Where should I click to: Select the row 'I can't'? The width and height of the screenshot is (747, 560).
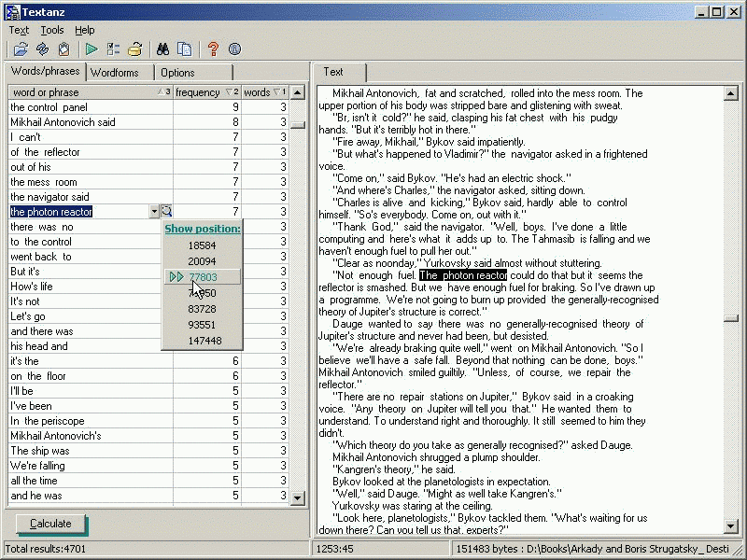click(x=148, y=137)
